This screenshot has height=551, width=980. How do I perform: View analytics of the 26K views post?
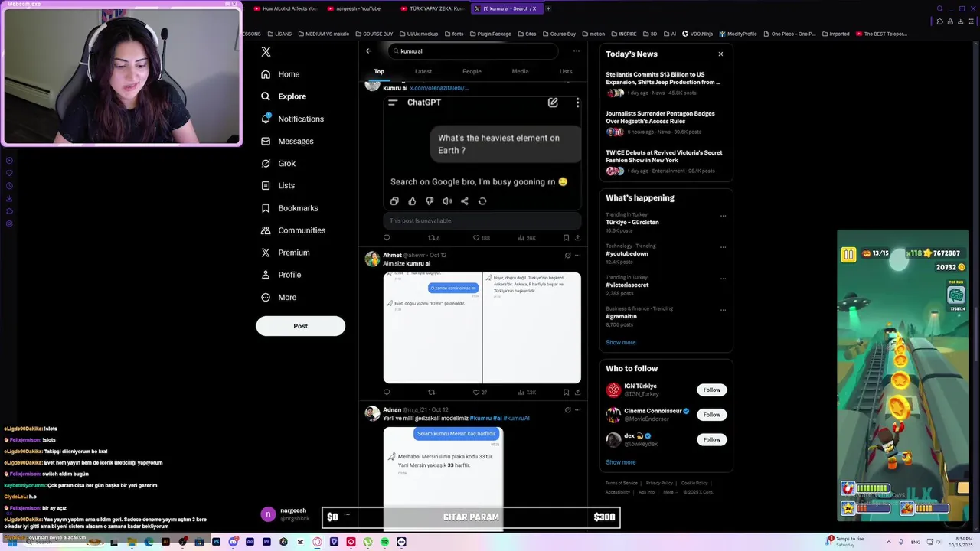527,238
